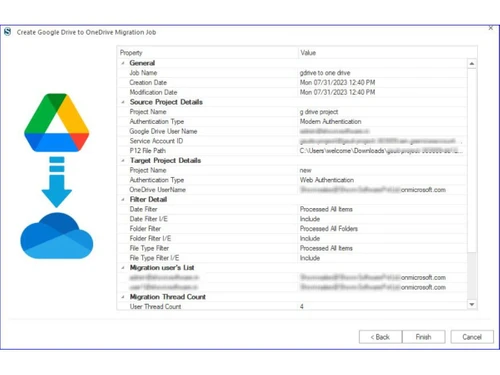Go to previous step with Back button
This screenshot has width=500, height=375.
[x=380, y=337]
